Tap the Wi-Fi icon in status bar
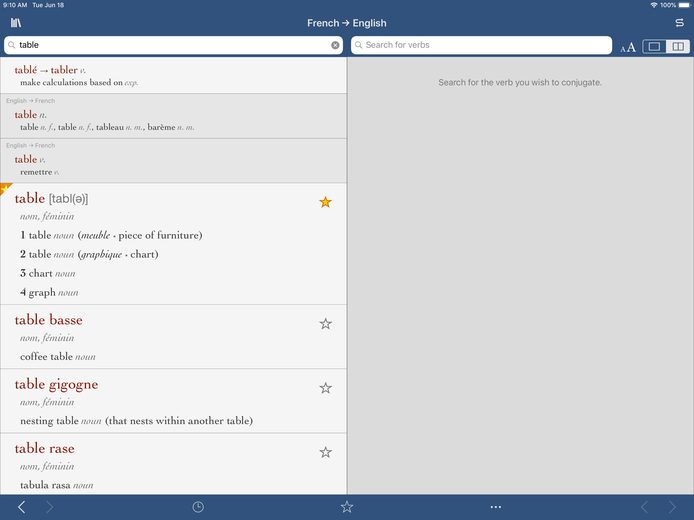This screenshot has height=520, width=694. tap(654, 5)
